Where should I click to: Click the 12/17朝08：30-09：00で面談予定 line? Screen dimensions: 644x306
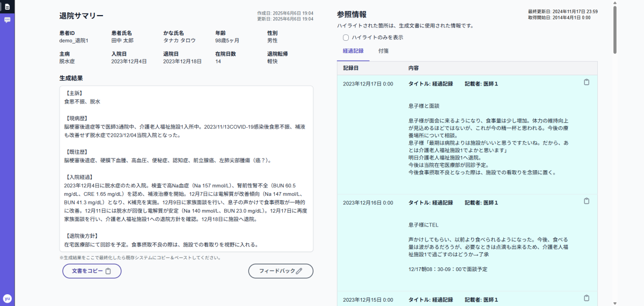click(x=448, y=269)
